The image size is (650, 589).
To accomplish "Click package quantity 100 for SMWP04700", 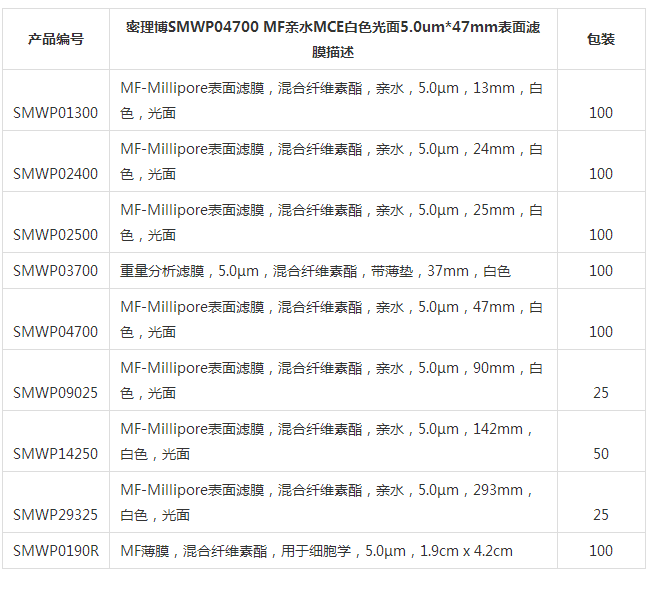I will pyautogui.click(x=601, y=332).
